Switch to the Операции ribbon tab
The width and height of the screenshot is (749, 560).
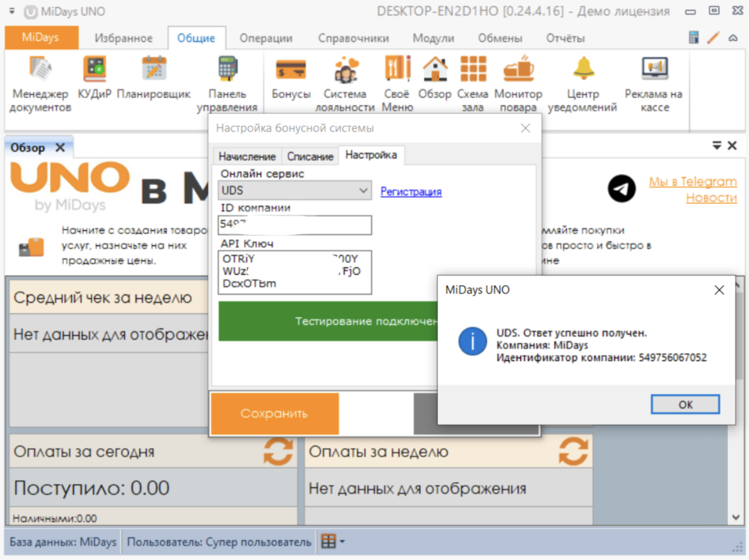pos(266,38)
